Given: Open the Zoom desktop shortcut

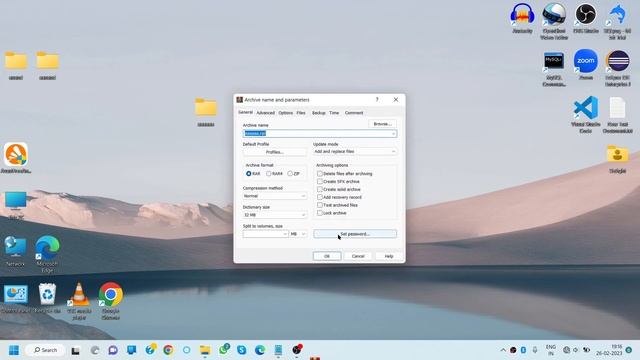Looking at the screenshot, I should [586, 64].
